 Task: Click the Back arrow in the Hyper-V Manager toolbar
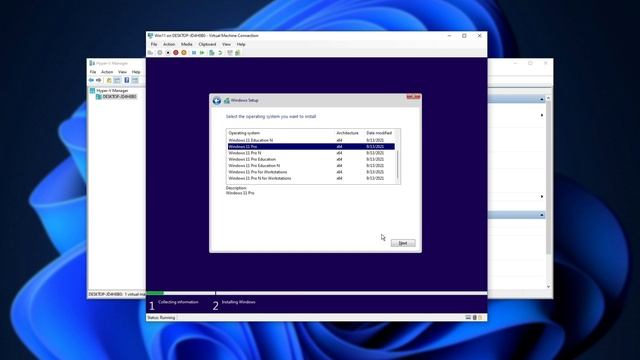click(x=91, y=80)
